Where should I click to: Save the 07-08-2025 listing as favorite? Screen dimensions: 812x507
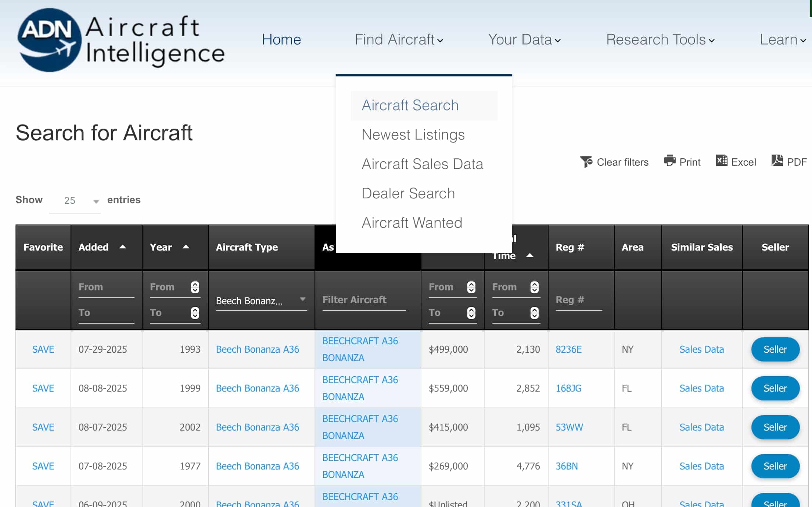pyautogui.click(x=43, y=466)
